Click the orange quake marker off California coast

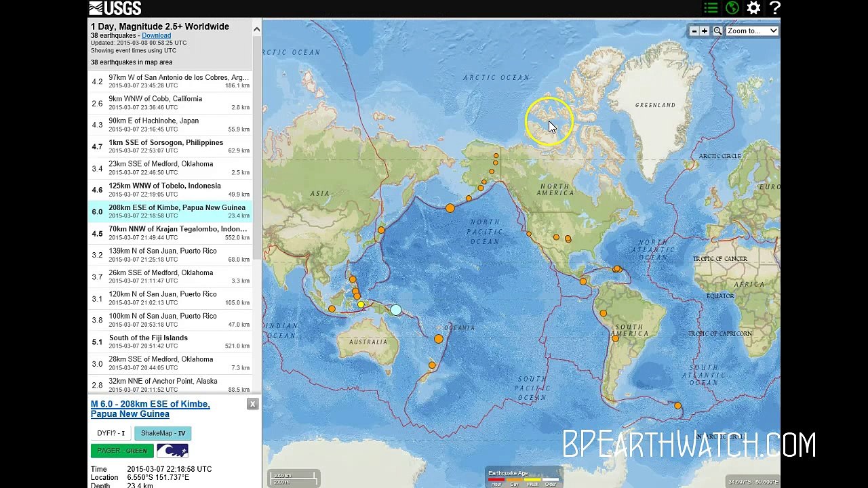[529, 234]
